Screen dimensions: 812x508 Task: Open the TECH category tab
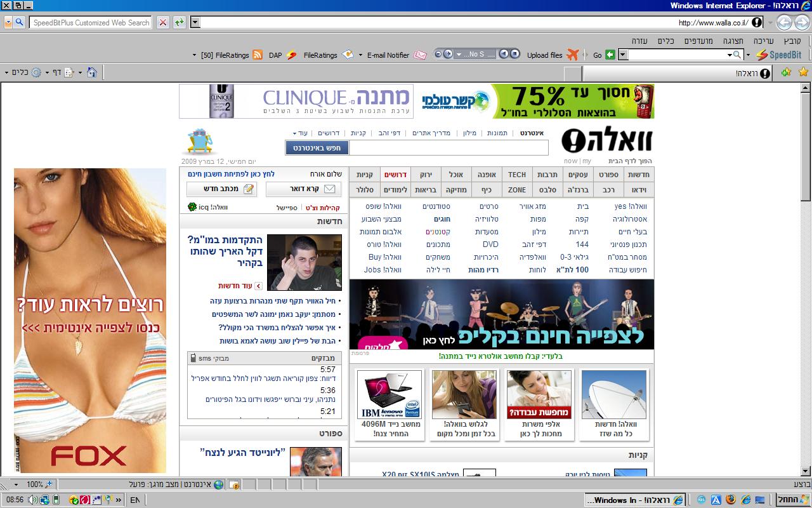517,175
